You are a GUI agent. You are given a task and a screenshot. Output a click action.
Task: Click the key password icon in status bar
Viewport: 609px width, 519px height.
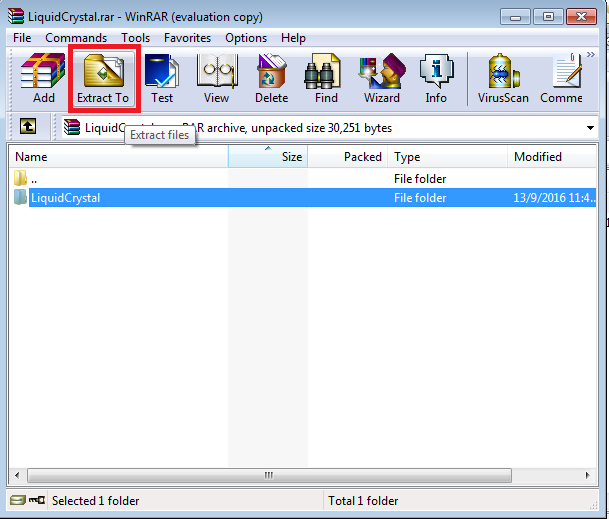pyautogui.click(x=37, y=500)
